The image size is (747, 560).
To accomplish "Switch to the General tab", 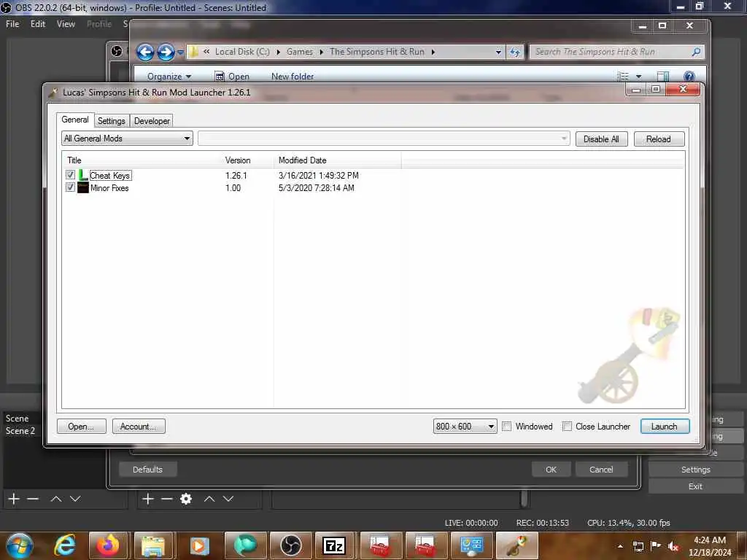I will (75, 120).
